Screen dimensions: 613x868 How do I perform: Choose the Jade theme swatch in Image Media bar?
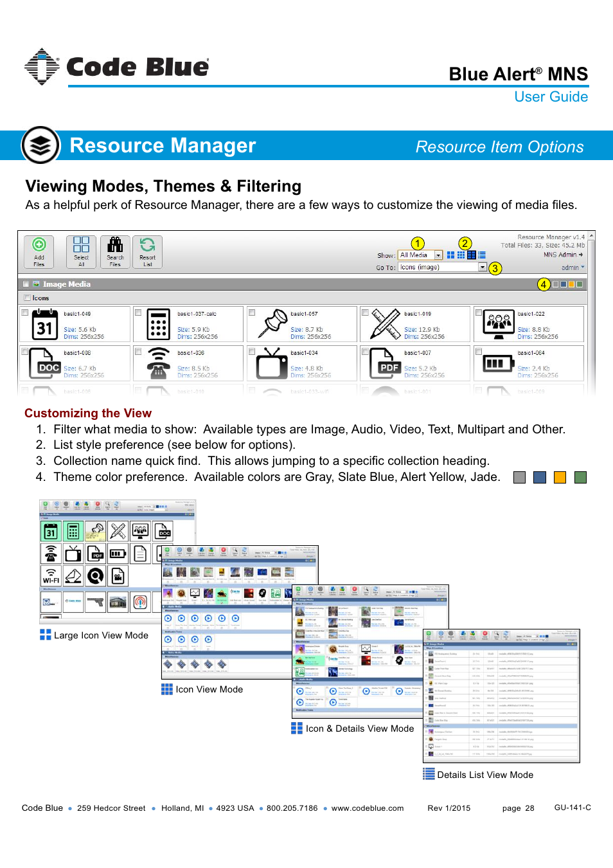[580, 284]
